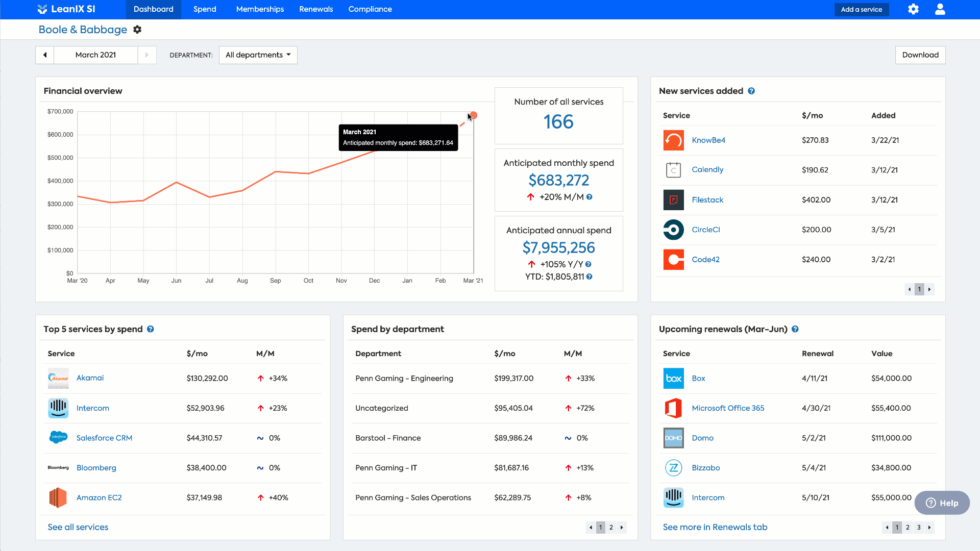Open the See all services link
The width and height of the screenshot is (980, 551).
pyautogui.click(x=78, y=527)
